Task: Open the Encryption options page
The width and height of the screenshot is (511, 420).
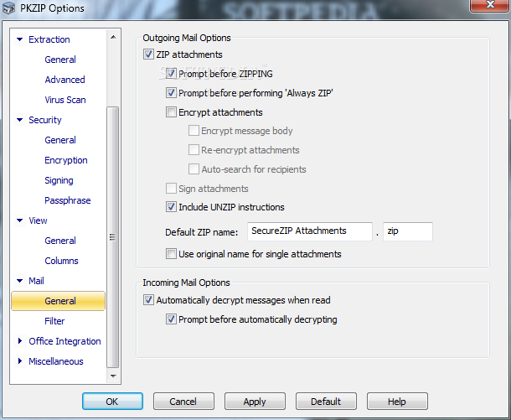Action: (x=66, y=160)
